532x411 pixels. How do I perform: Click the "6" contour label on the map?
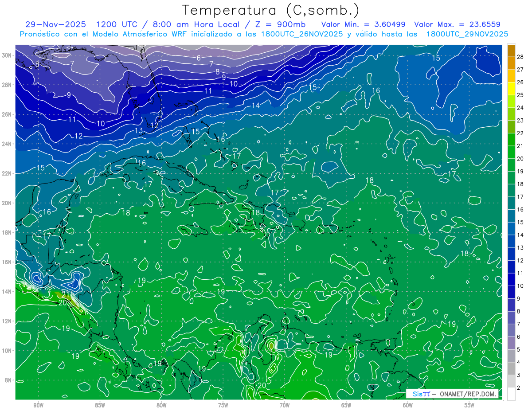click(199, 58)
